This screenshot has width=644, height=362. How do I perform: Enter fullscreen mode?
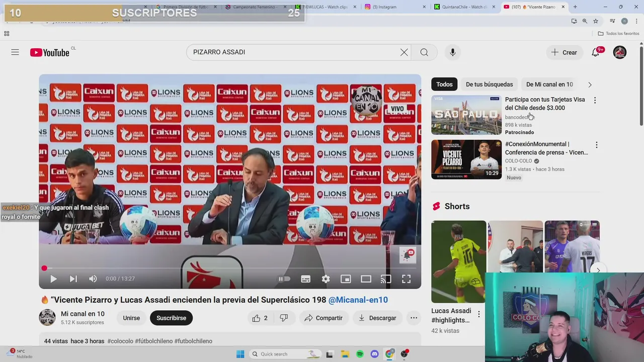[406, 279]
